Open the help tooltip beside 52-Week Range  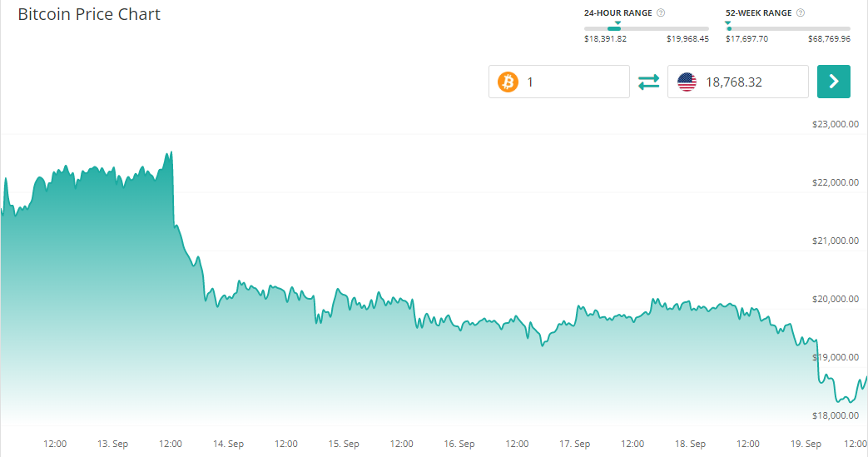801,13
